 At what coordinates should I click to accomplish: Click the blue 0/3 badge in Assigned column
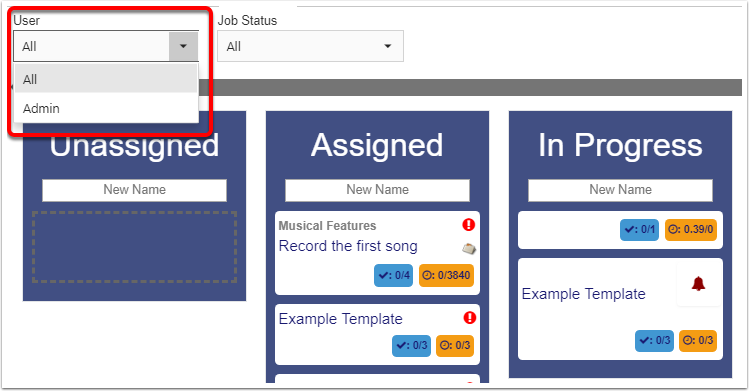pos(411,346)
